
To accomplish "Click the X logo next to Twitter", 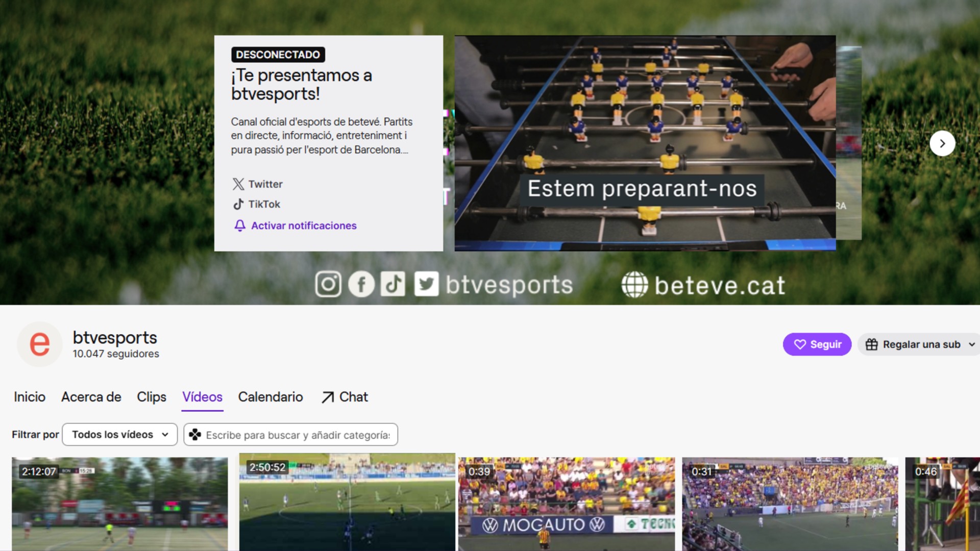I will (238, 184).
